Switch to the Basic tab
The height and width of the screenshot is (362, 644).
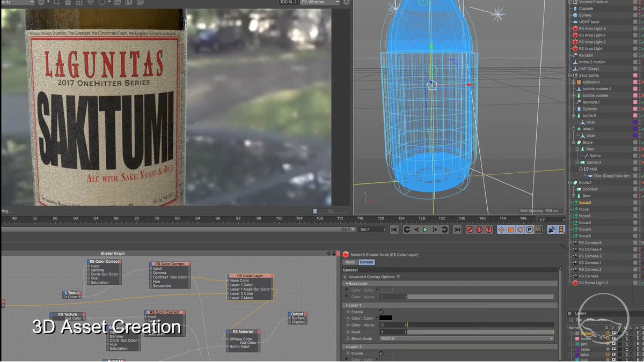[350, 262]
